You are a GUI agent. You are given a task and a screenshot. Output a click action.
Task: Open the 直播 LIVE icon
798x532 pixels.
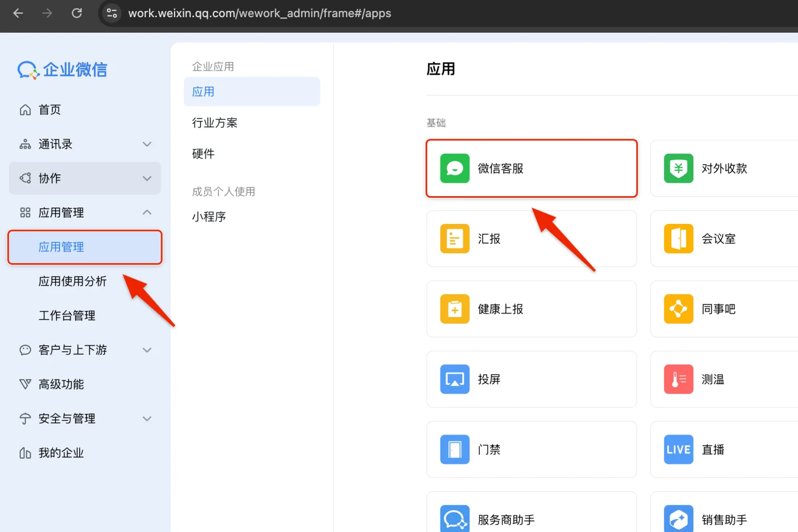679,450
